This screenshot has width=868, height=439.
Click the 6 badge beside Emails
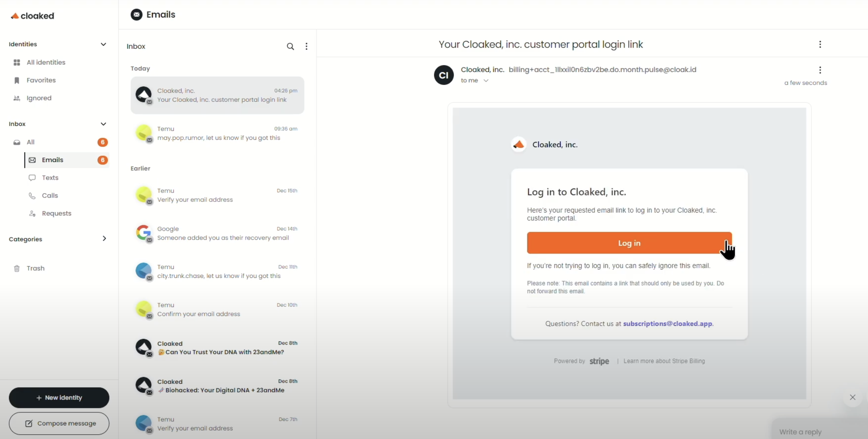pyautogui.click(x=103, y=160)
